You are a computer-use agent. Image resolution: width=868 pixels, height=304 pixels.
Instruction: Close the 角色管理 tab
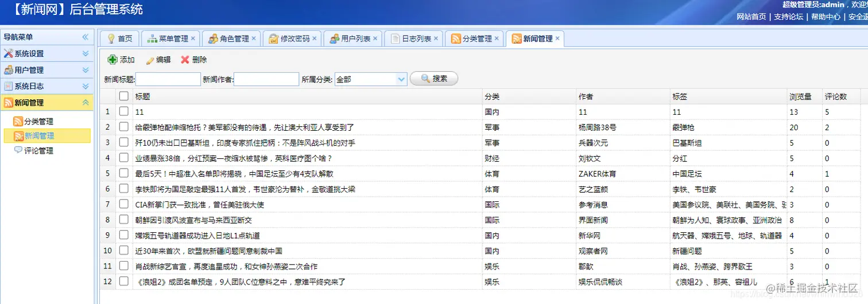pyautogui.click(x=254, y=38)
